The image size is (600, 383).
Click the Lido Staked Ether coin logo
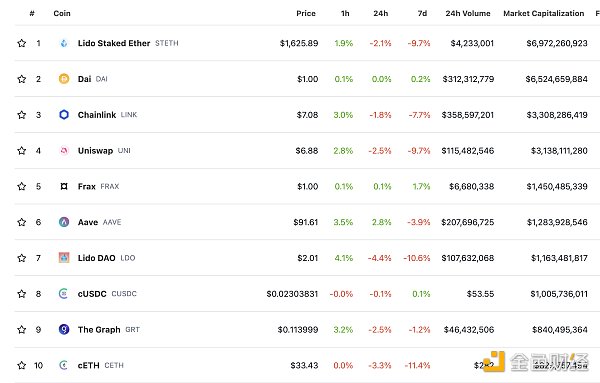64,43
